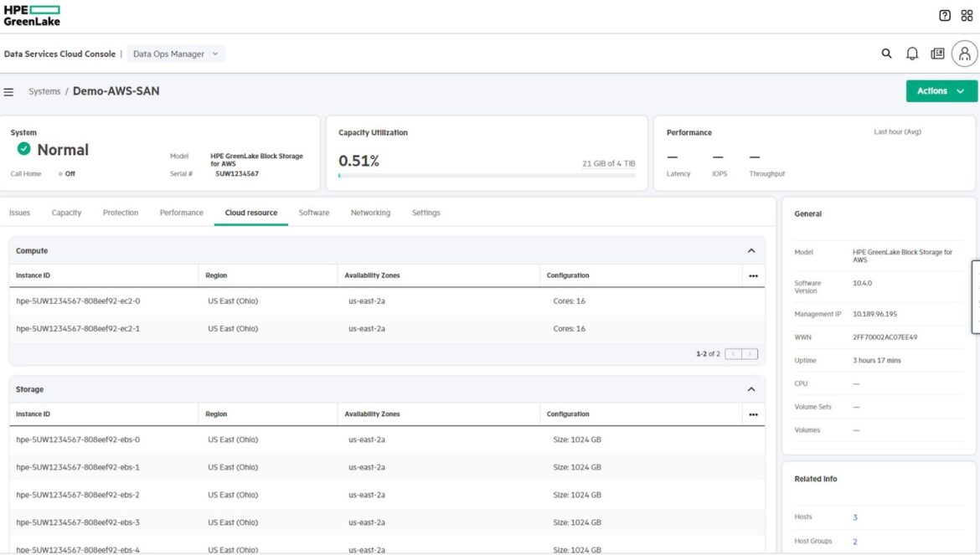Open the hamburger navigation menu
980x555 pixels.
(8, 92)
